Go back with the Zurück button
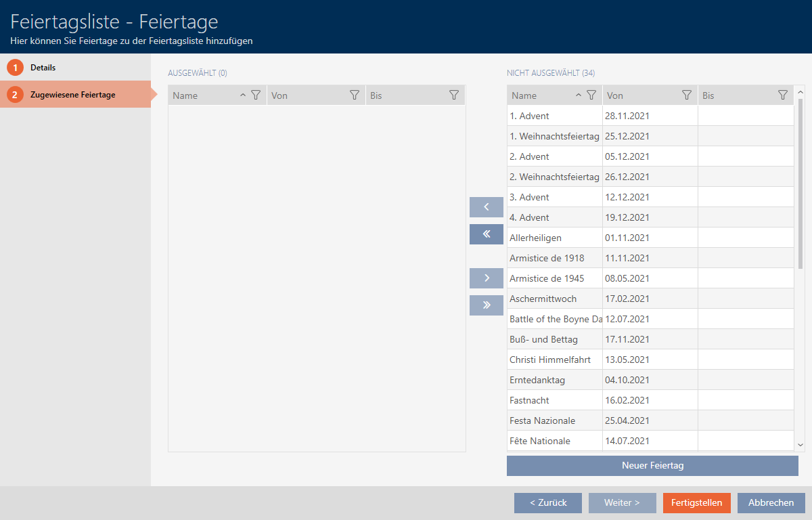The width and height of the screenshot is (812, 520). 547,503
